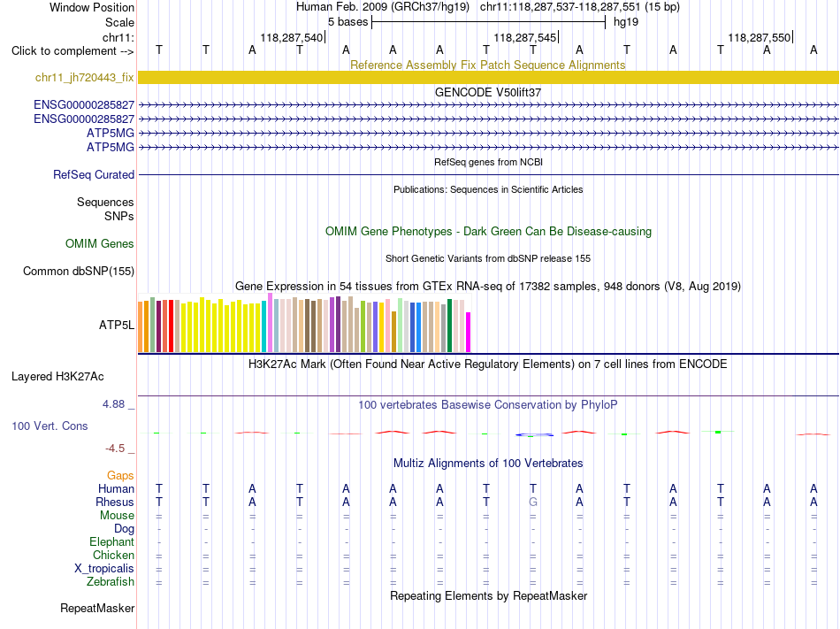This screenshot has width=840, height=629.
Task: Click the cyan bar in the GTEx chart
Action: click(264, 326)
